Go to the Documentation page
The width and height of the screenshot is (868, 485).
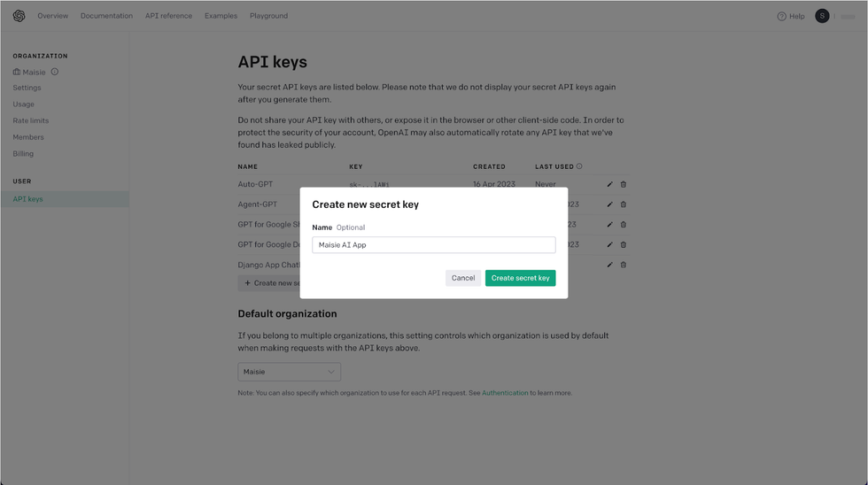(x=106, y=16)
